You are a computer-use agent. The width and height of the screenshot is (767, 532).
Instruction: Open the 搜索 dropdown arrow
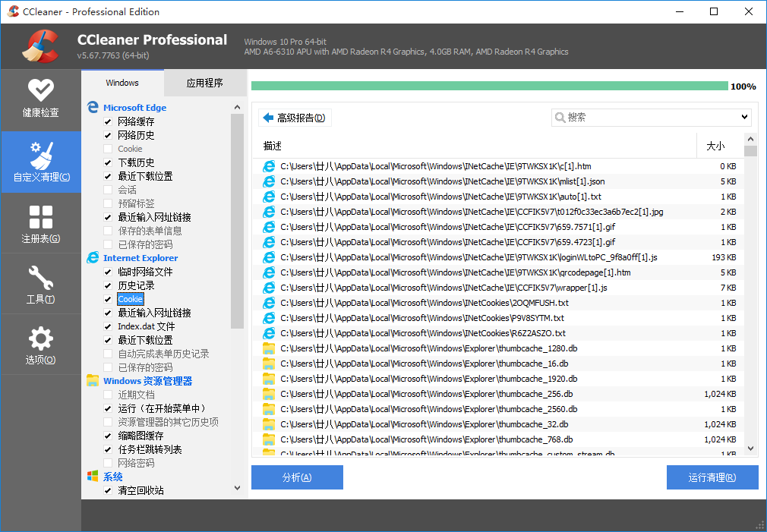(x=744, y=118)
